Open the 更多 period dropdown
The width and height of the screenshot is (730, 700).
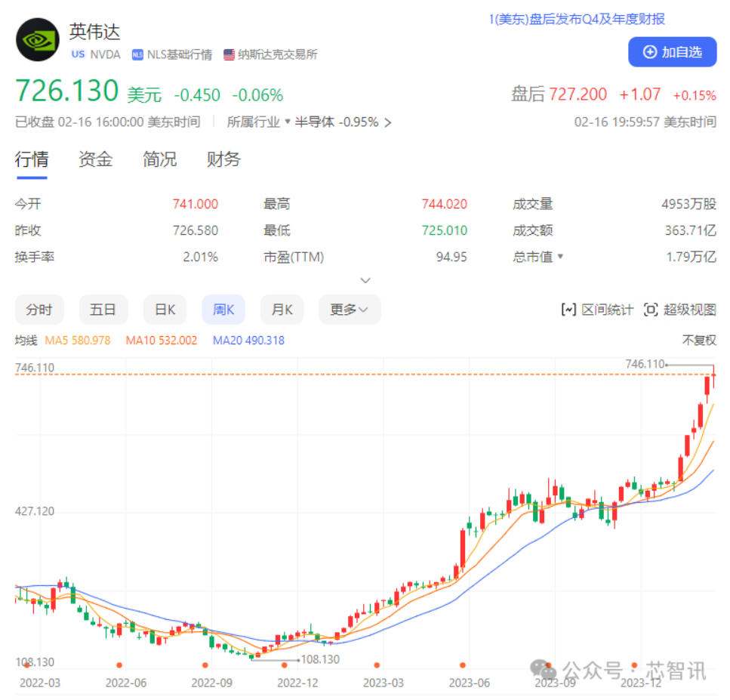(x=350, y=310)
